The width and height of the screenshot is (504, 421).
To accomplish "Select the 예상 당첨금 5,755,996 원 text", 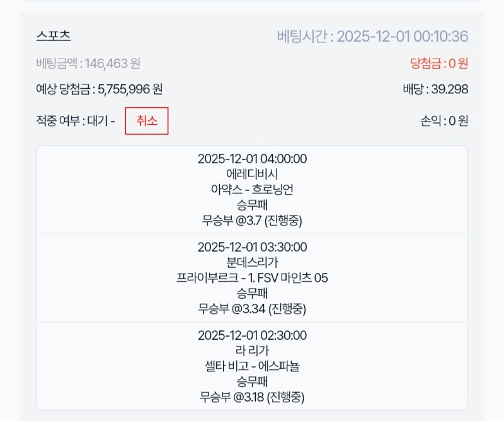I will coord(99,89).
